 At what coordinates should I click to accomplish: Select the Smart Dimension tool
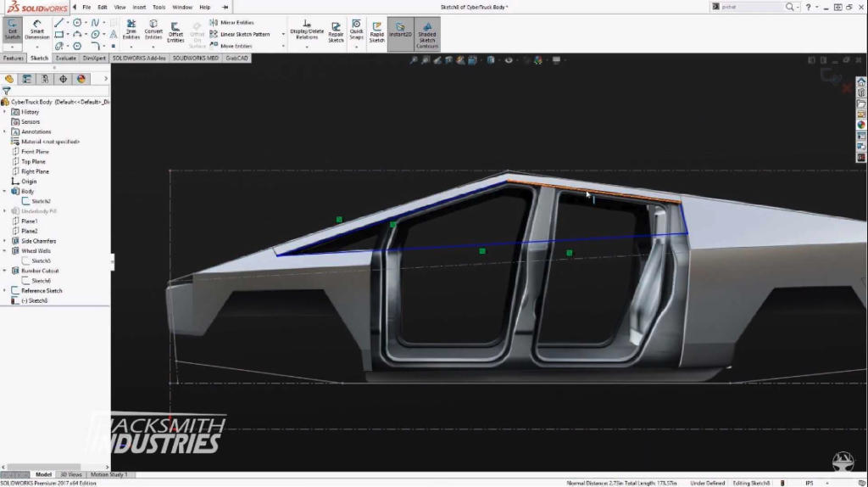point(36,30)
